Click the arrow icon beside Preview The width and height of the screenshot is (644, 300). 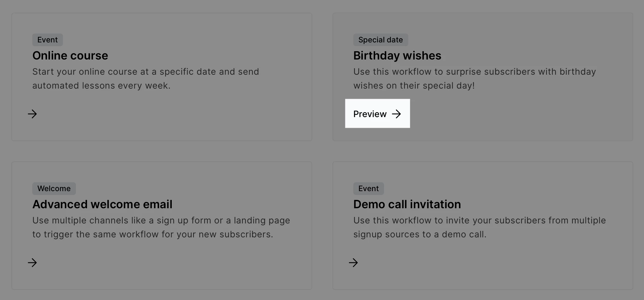tap(396, 114)
